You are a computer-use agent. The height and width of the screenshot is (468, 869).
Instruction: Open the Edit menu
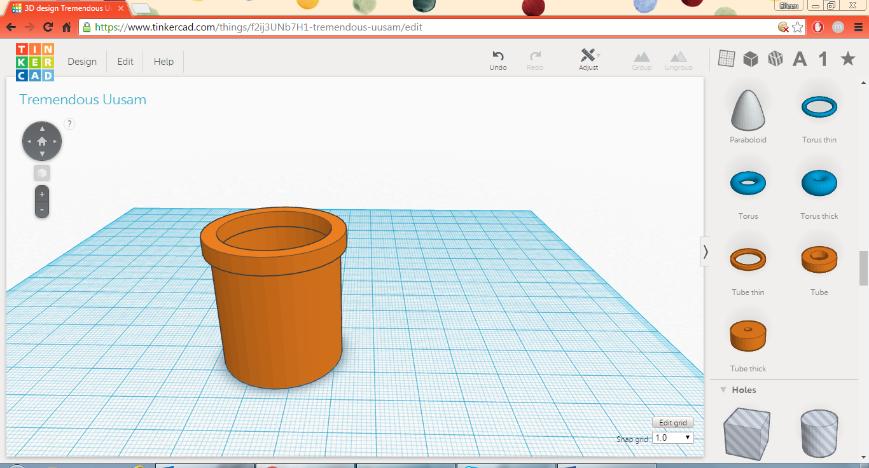click(125, 62)
